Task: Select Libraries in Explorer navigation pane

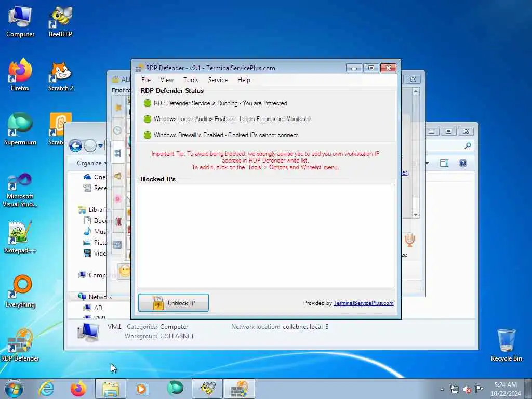Action: click(x=92, y=210)
